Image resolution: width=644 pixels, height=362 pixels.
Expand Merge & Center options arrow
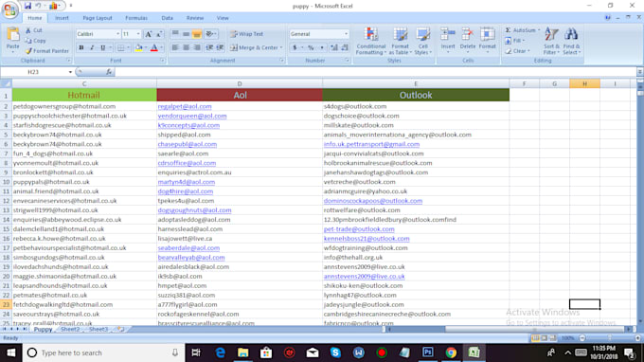(x=281, y=47)
